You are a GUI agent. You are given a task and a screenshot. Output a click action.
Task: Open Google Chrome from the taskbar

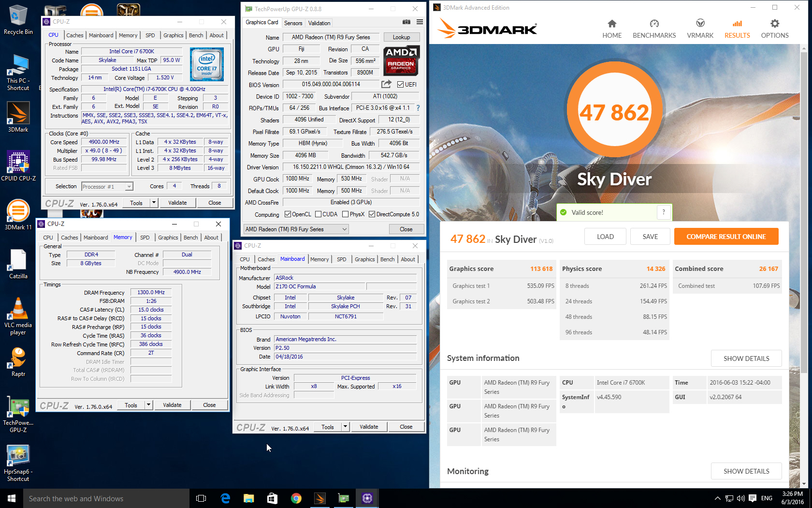(x=296, y=498)
